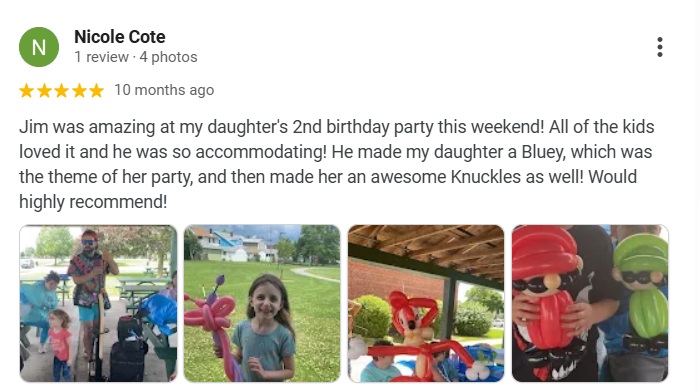Click the third gold rating star

[62, 91]
